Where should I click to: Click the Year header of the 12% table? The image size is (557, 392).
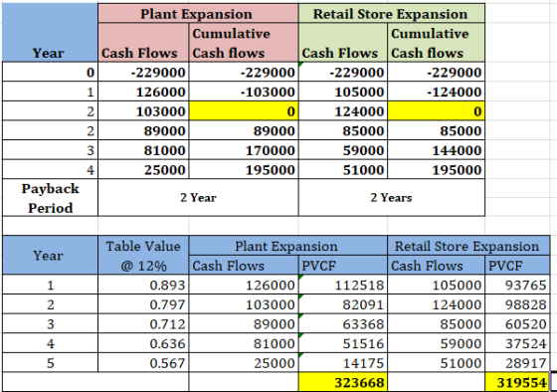coord(50,256)
